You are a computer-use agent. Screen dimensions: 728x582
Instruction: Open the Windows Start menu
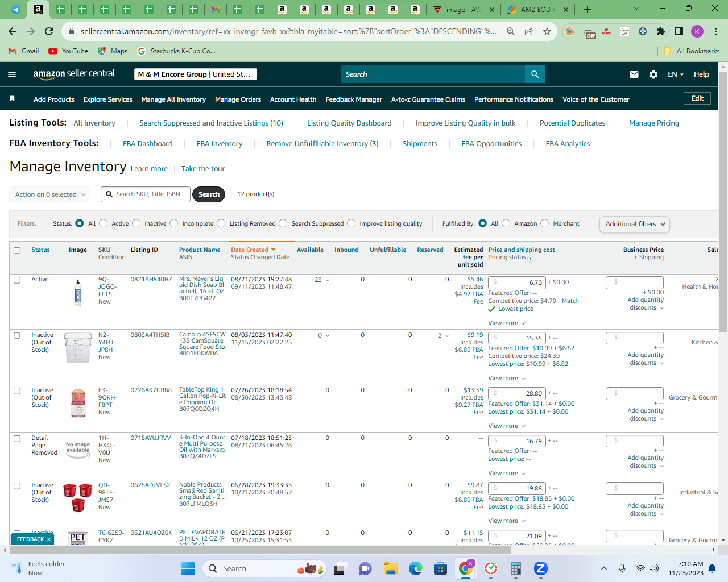(188, 568)
